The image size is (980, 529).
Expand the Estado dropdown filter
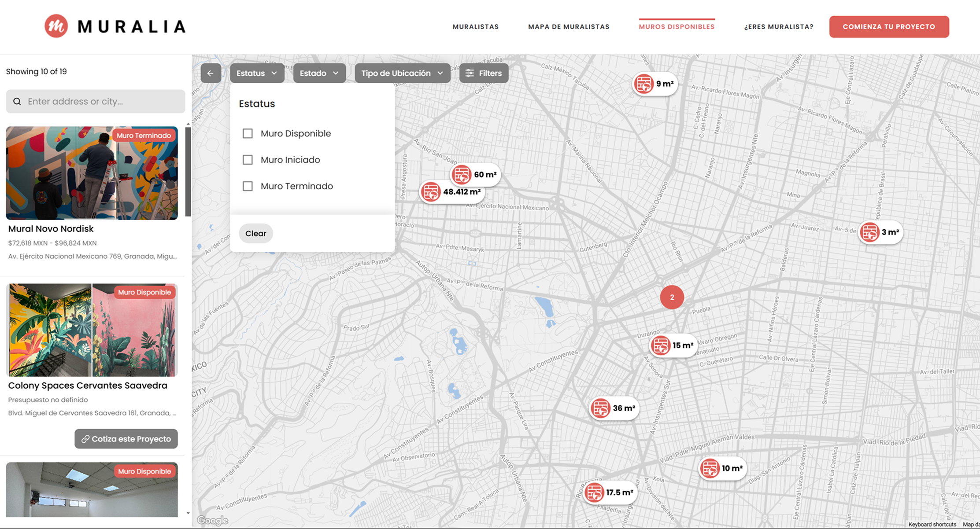[319, 73]
